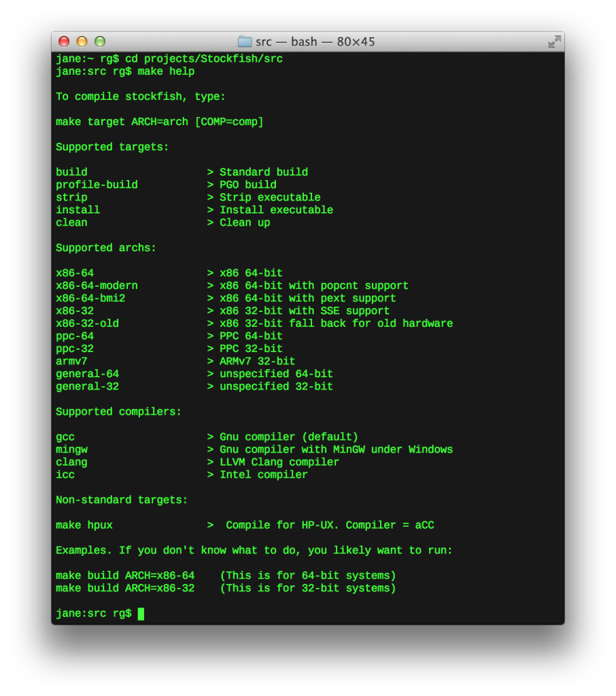Click the 'Examples. If you don't know' line
Screen dimensions: 616x696
coord(254,551)
